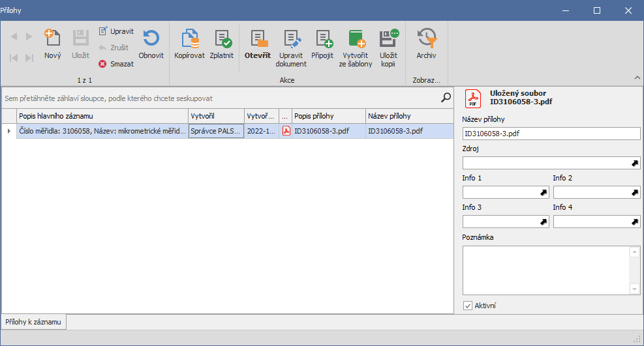Create new attachment with Nový
This screenshot has height=346, width=644.
(x=53, y=44)
